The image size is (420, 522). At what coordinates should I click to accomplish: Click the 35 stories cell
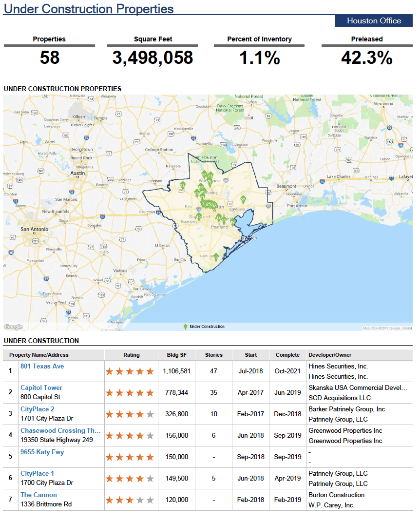coord(214,393)
